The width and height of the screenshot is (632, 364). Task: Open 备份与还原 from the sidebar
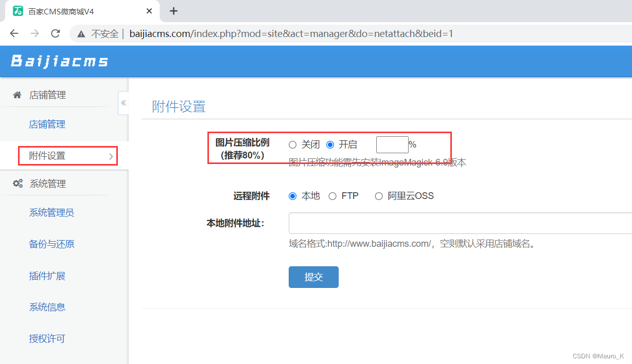(x=51, y=244)
